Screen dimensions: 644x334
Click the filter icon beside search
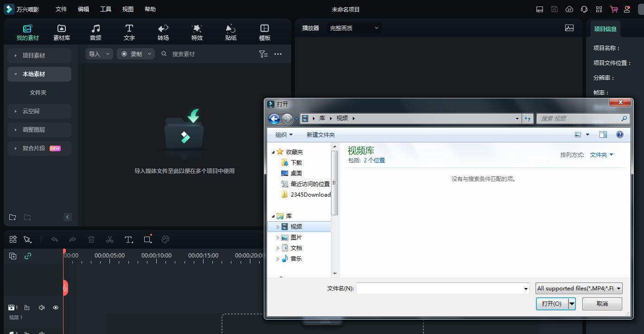coord(263,54)
